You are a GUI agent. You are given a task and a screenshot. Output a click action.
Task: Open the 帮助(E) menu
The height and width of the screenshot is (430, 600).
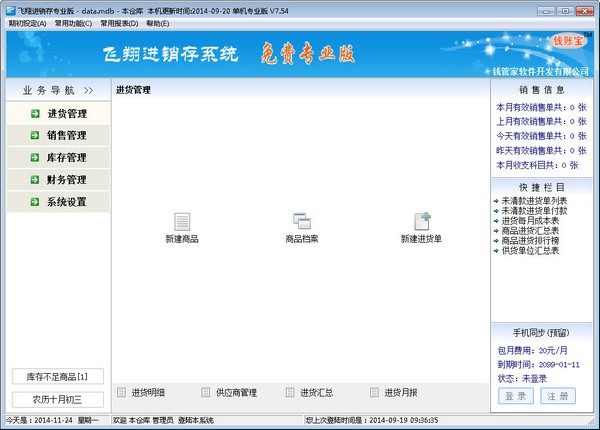pyautogui.click(x=158, y=23)
